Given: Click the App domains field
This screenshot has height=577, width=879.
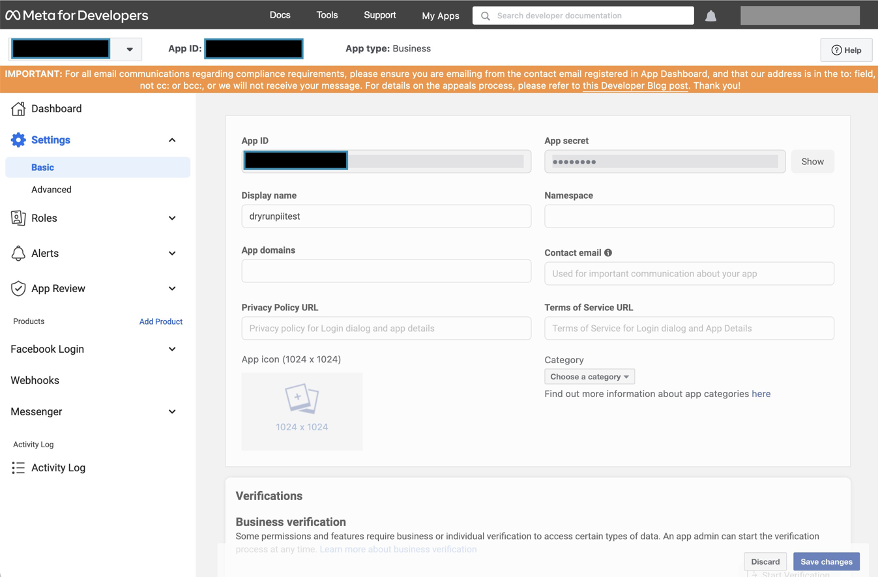Looking at the screenshot, I should click(x=386, y=271).
